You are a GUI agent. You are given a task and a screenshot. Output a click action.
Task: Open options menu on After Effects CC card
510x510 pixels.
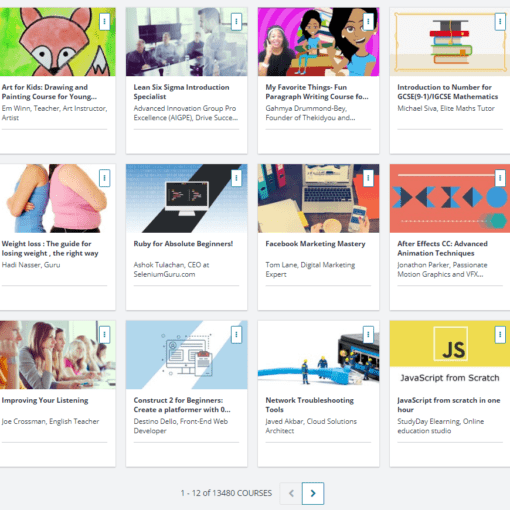(500, 178)
